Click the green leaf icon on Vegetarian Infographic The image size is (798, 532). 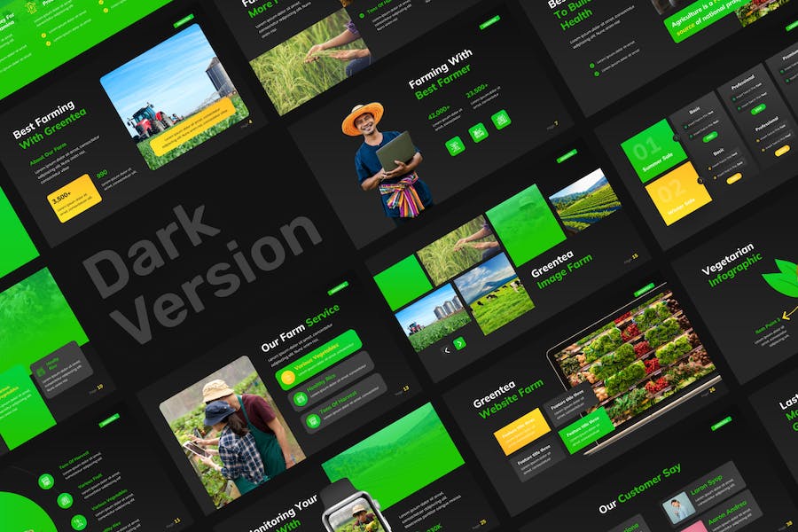(780, 278)
